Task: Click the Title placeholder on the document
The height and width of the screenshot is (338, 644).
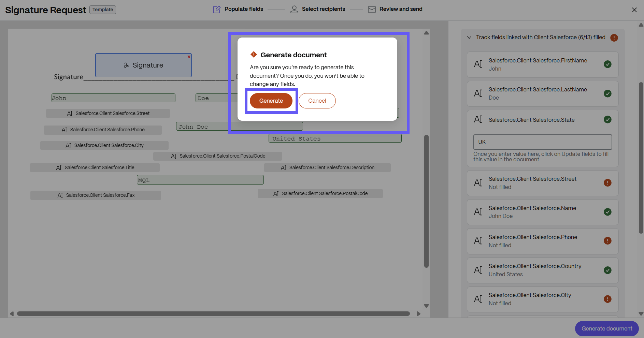Action: coord(95,167)
